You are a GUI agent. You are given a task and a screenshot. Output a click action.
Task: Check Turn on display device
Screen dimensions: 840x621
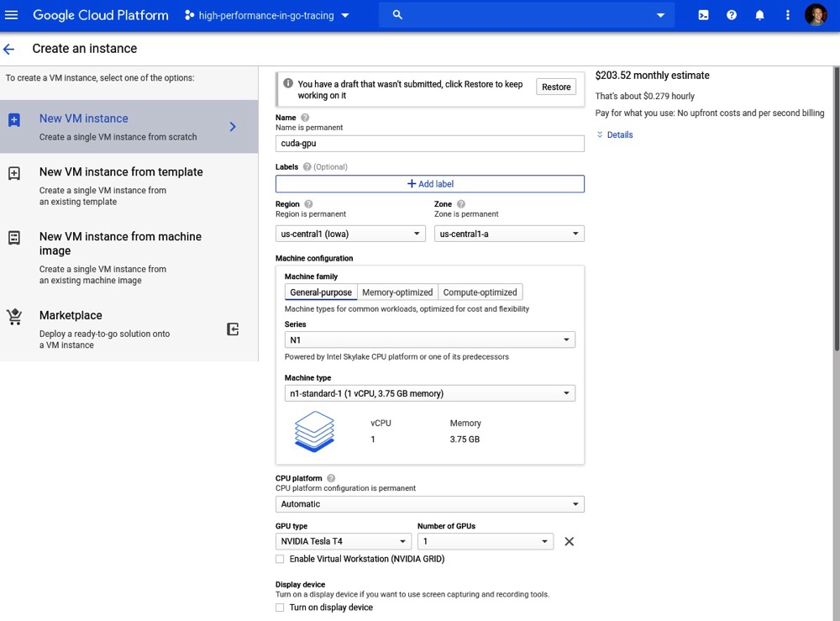pos(280,608)
